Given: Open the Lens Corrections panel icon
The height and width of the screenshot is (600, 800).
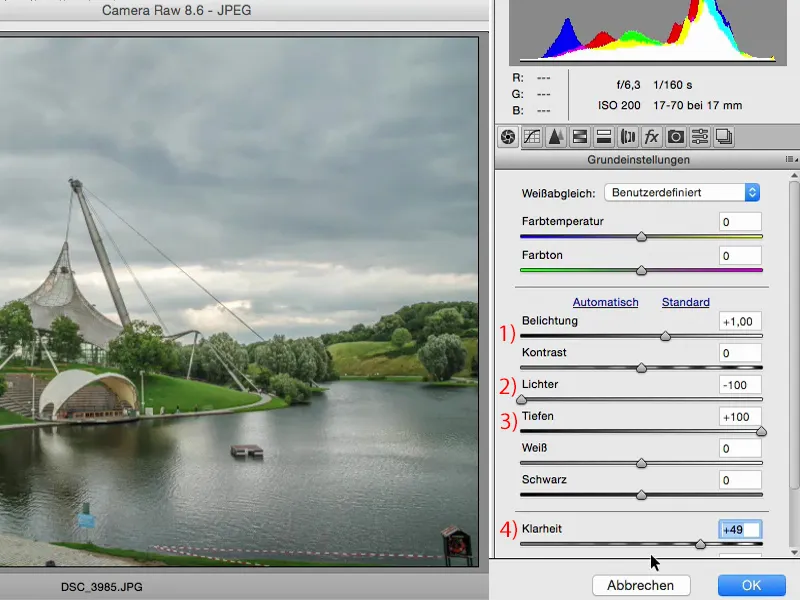Looking at the screenshot, I should (628, 137).
